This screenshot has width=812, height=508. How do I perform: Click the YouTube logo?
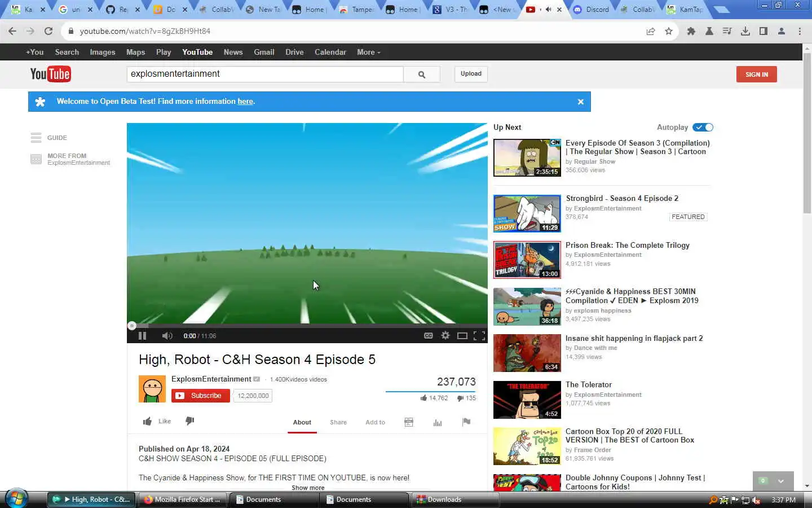[50, 74]
